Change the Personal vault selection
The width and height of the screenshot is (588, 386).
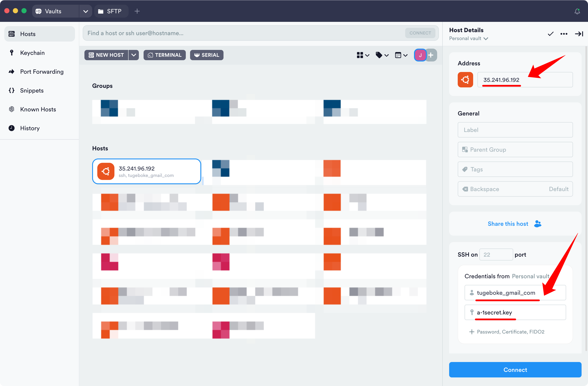point(468,38)
